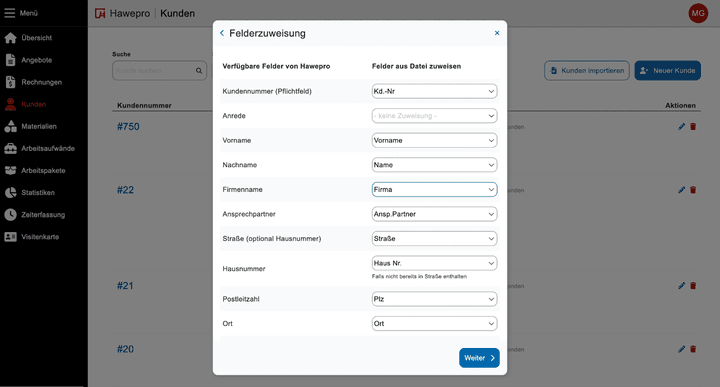This screenshot has height=387, width=720.
Task: Delete customer #21 with trash icon
Action: point(693,286)
